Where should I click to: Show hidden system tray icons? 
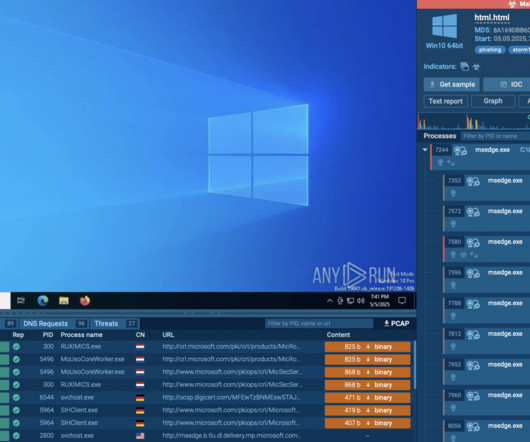click(x=330, y=301)
